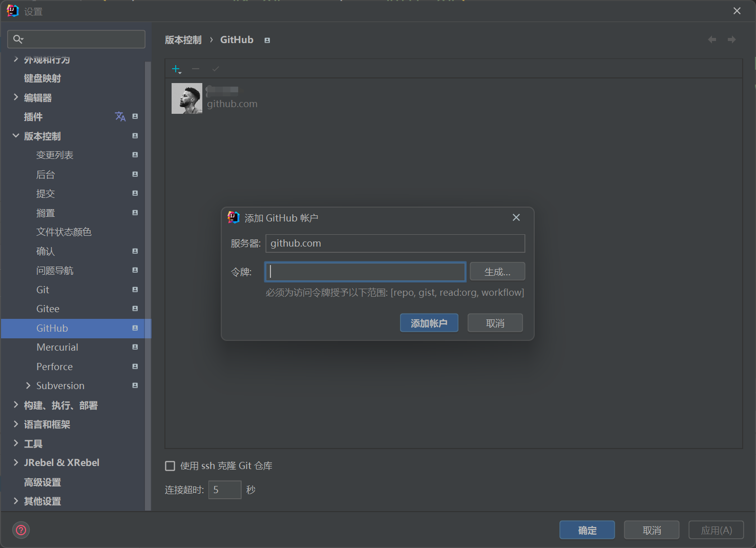
Task: Click project icon on 变更列表 row
Action: click(x=135, y=155)
